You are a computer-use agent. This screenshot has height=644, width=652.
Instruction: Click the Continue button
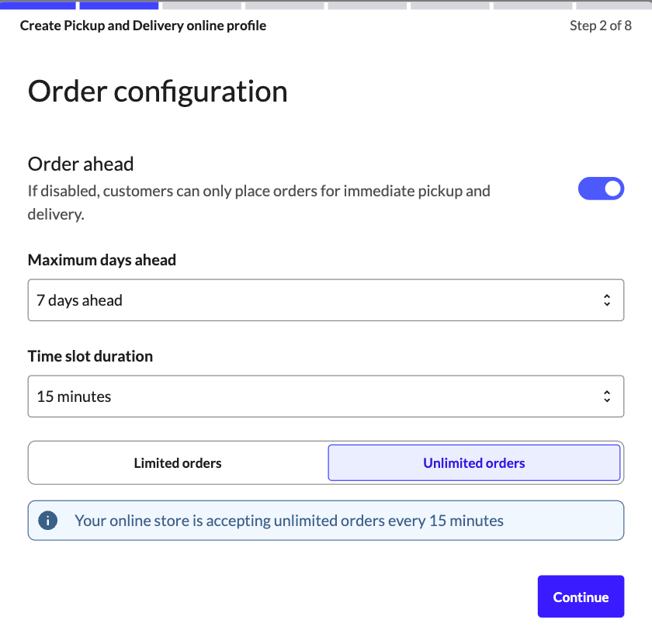[x=581, y=596]
